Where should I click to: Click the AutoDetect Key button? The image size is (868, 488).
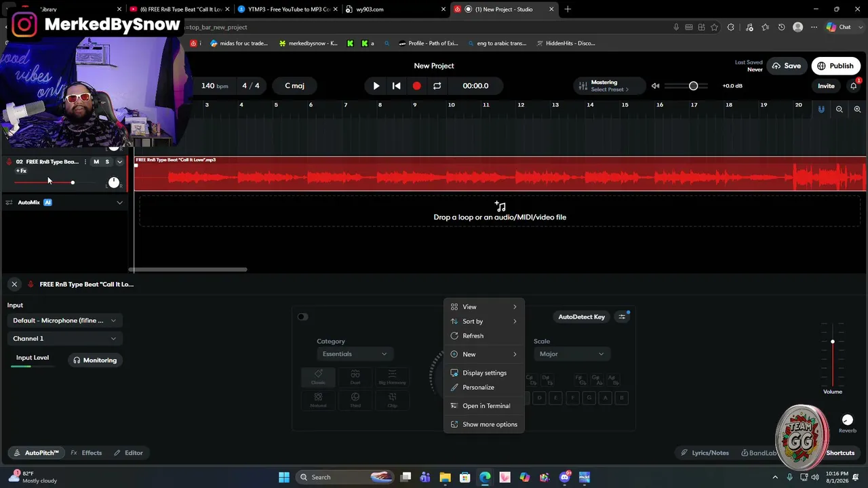pos(581,317)
